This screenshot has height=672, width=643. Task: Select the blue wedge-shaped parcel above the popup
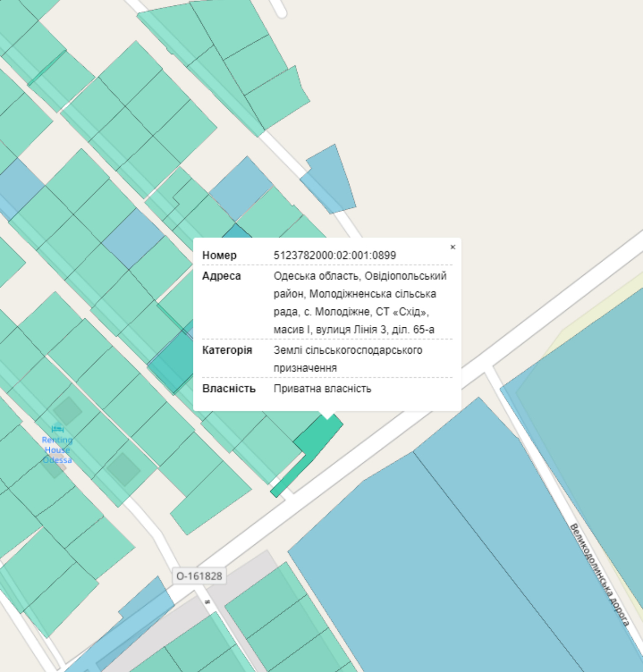coord(332,181)
